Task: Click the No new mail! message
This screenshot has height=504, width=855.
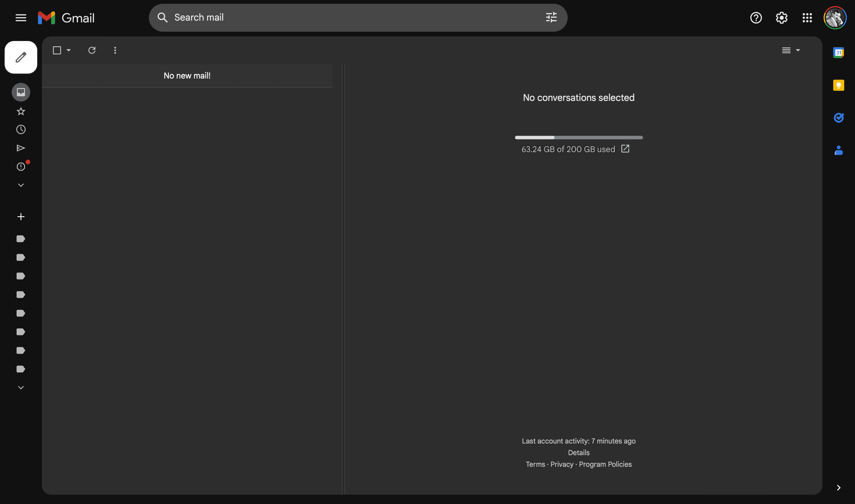Action: click(x=187, y=76)
